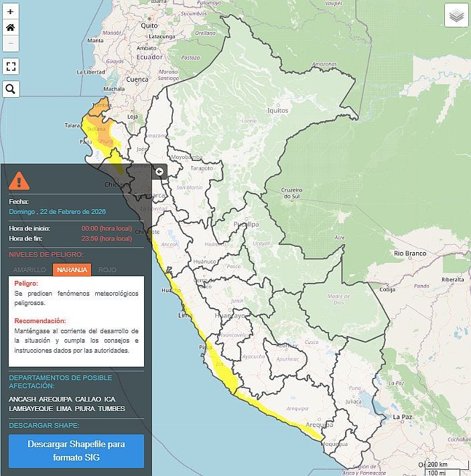
Task: Select the Tumbes orange region on map
Action: tap(101, 107)
